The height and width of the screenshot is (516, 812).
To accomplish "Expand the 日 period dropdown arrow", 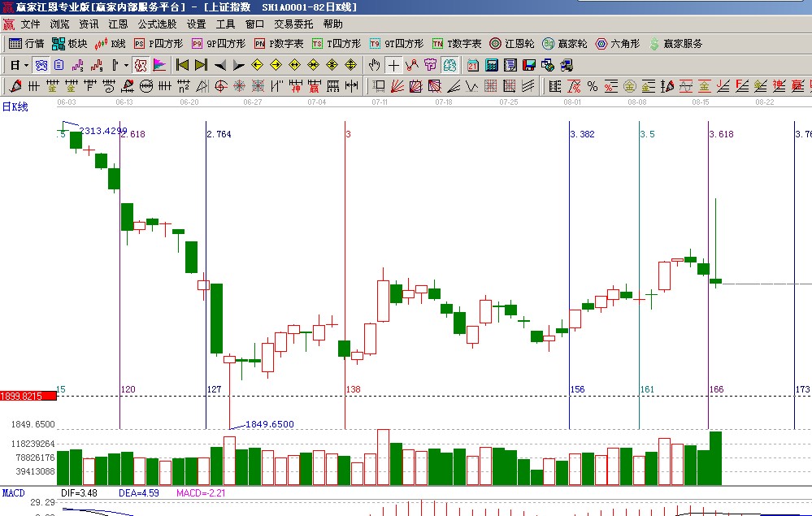I will [x=26, y=65].
